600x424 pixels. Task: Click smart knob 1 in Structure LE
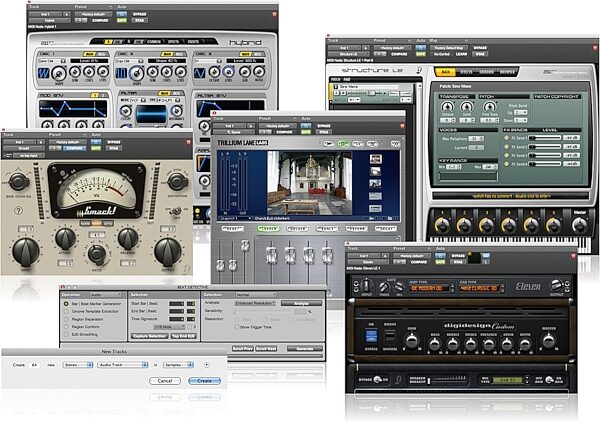coord(443,226)
